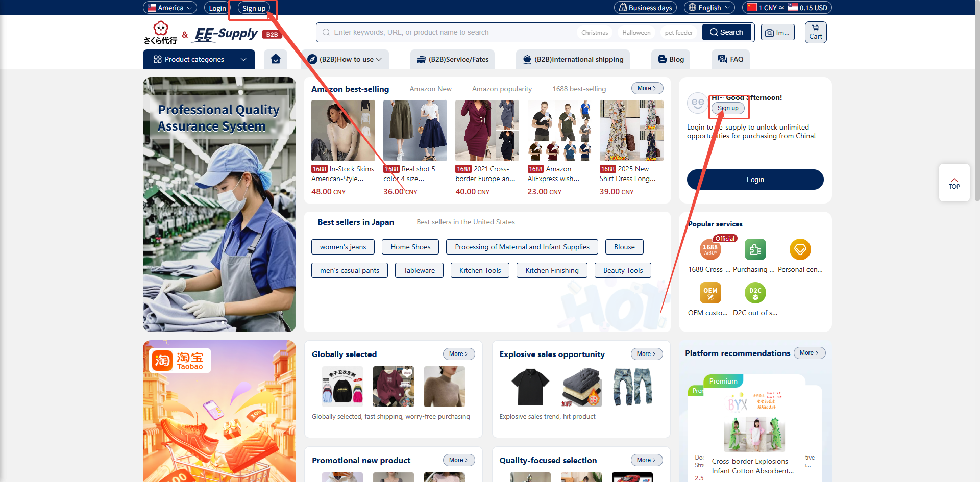Open the (B2B)International shipping menu item
The image size is (980, 482).
point(573,59)
